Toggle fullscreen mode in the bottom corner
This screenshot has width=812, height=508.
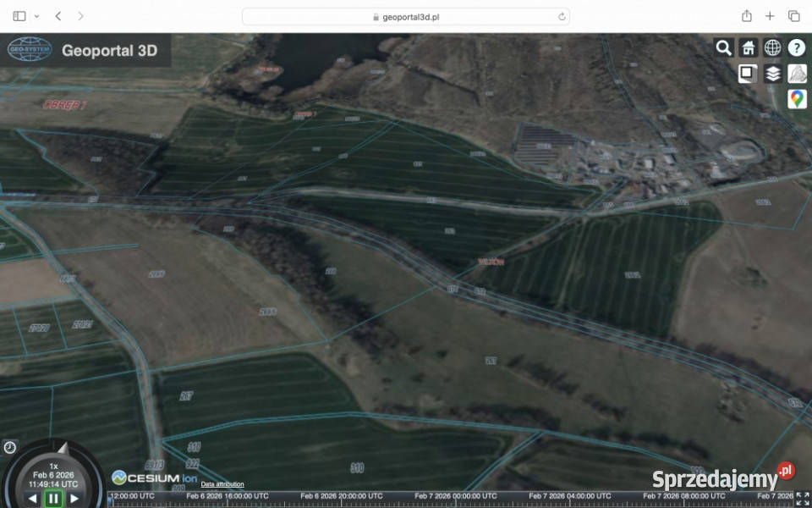pos(802,499)
